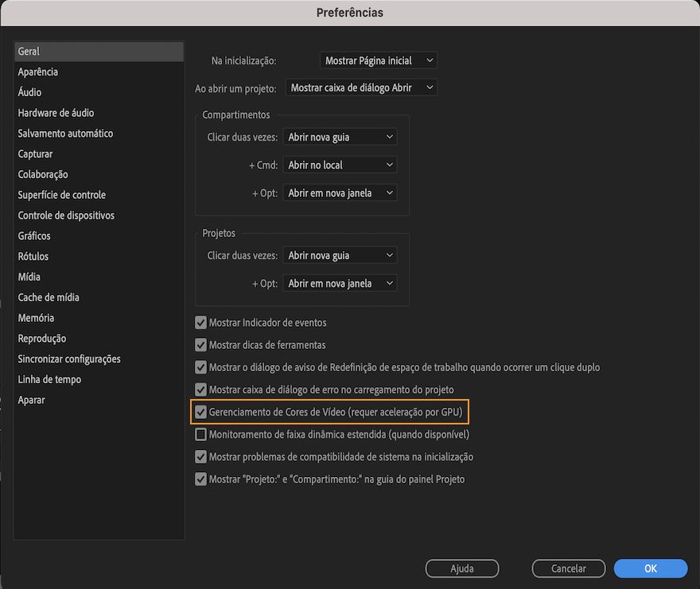Open the "Reprodução" settings page
This screenshot has width=700, height=589.
(41, 338)
